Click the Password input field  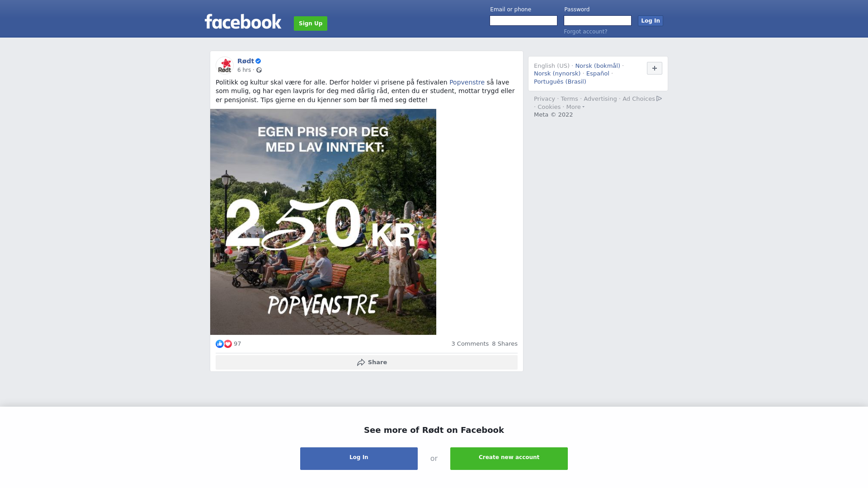[598, 21]
